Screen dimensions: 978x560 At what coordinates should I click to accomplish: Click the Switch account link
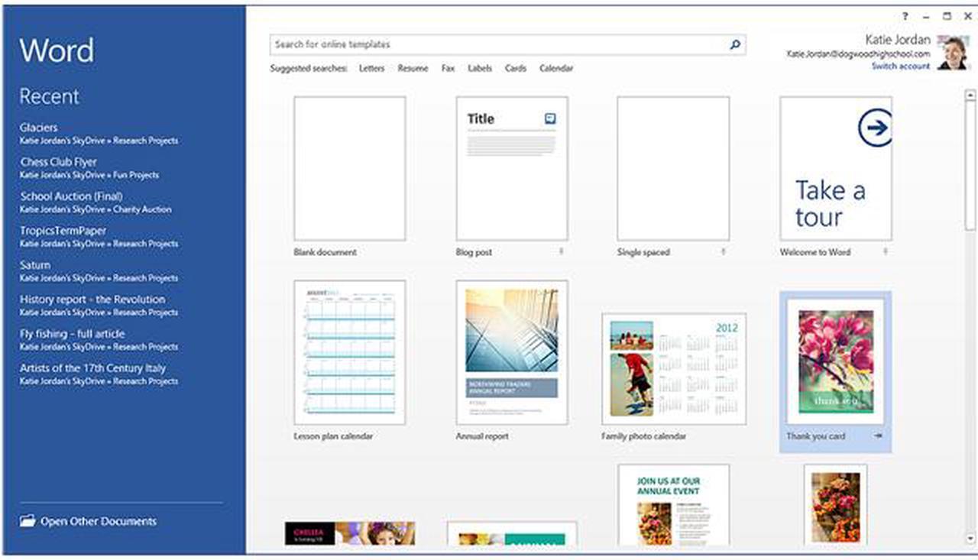click(x=901, y=66)
